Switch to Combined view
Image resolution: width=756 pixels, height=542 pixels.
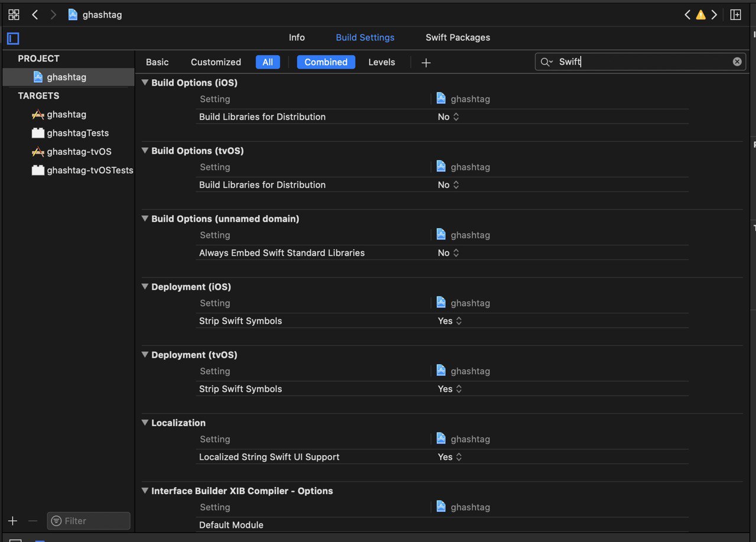[326, 62]
